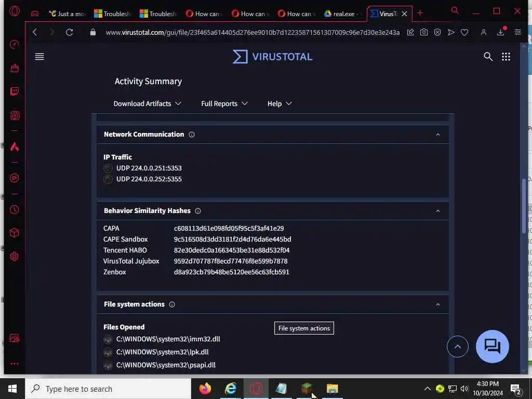Image resolution: width=532 pixels, height=399 pixels.
Task: Open the GX Corner chip icon in sidebar
Action: [15, 116]
